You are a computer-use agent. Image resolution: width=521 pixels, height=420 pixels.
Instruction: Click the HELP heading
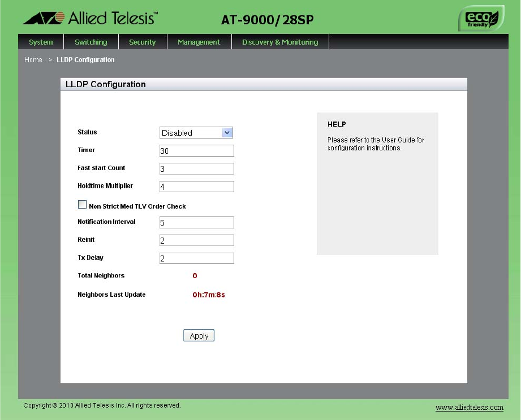coord(337,124)
